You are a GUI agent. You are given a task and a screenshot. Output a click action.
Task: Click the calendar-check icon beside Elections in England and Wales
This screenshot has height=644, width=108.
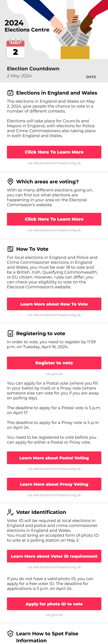pos(10,93)
